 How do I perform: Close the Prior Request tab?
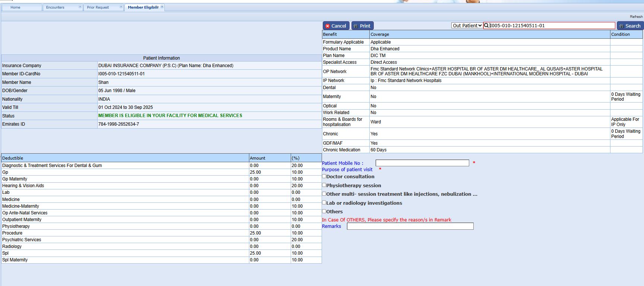[x=121, y=7]
